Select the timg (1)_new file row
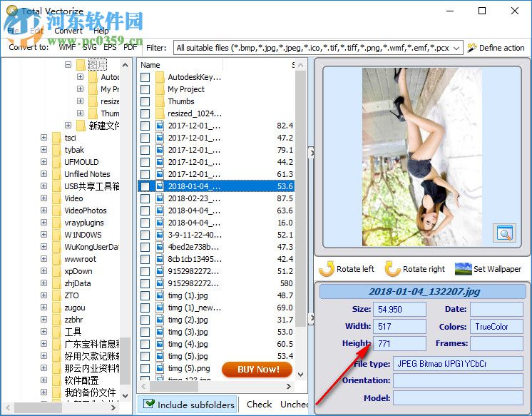532x416 pixels. pos(217,308)
